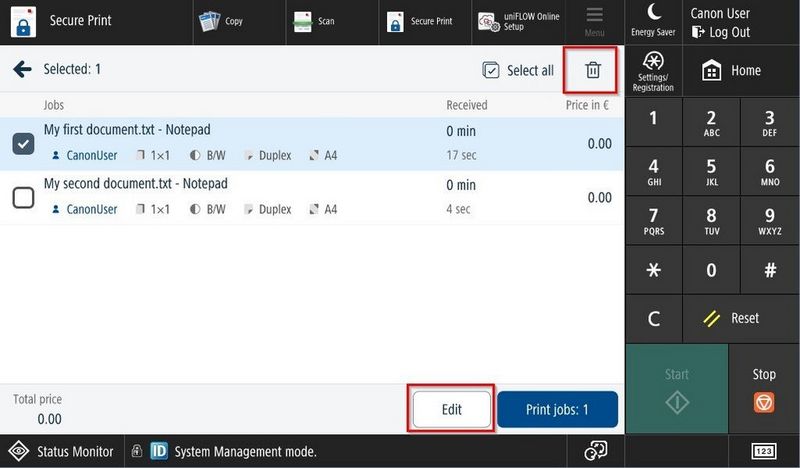The image size is (800, 468).
Task: Open Settings/Registration
Action: pos(653,72)
